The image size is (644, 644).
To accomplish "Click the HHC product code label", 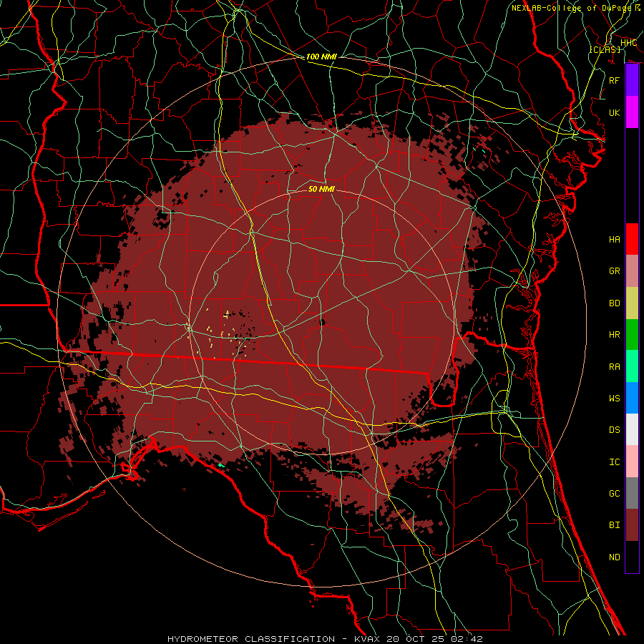I will pyautogui.click(x=628, y=43).
